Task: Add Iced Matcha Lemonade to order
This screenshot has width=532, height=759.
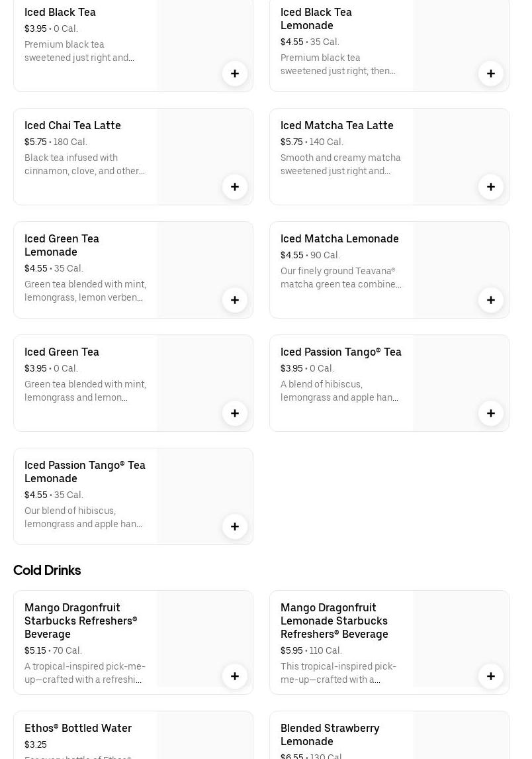Action: [x=491, y=300]
